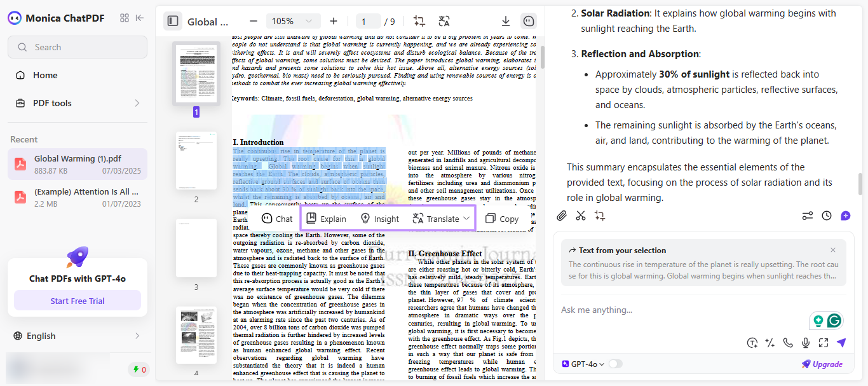Click the Monica ChatPDF logo icon

click(15, 18)
